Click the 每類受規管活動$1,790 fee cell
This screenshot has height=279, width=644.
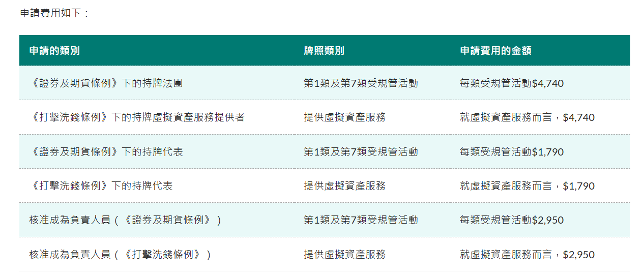coord(512,152)
